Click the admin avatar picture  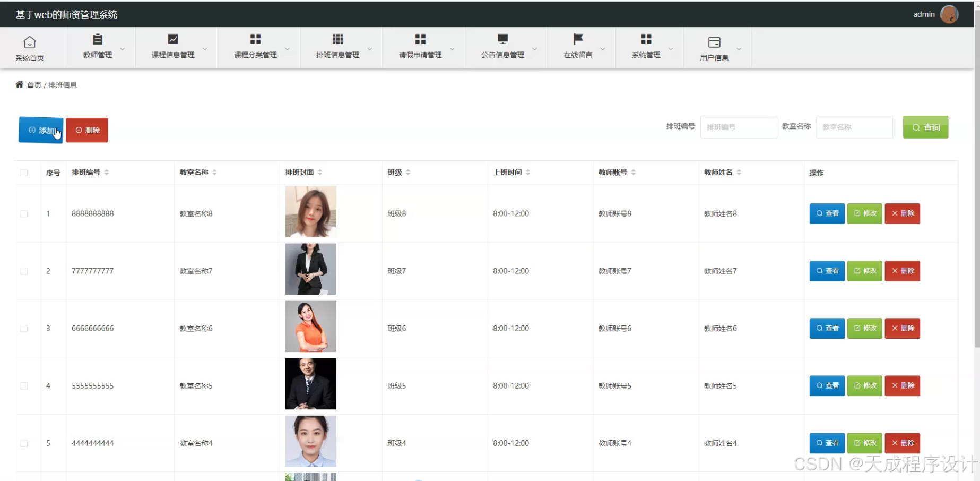pos(949,14)
